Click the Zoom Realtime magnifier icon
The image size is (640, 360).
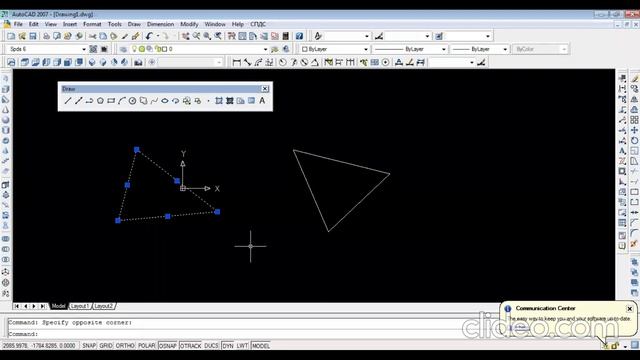click(x=196, y=36)
